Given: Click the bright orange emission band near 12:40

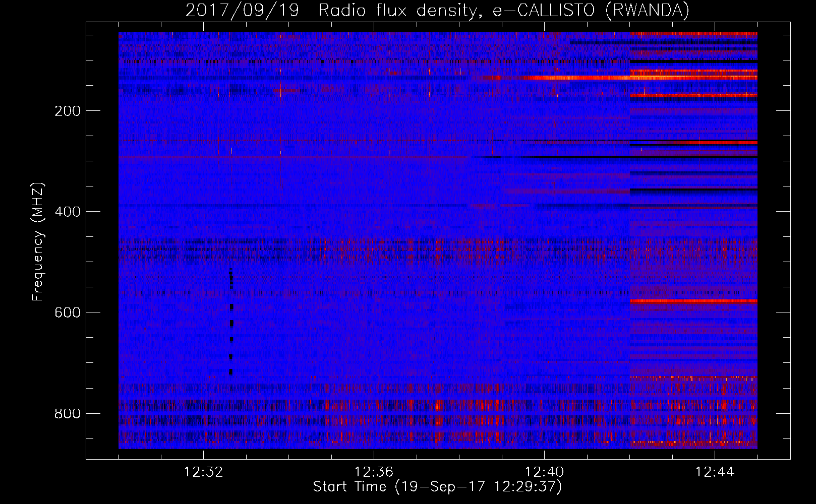Looking at the screenshot, I should (x=640, y=78).
